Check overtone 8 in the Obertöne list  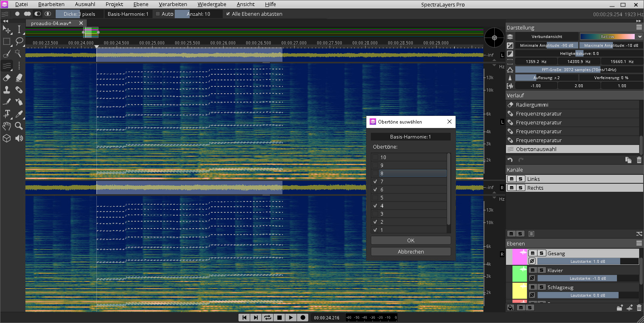click(376, 174)
